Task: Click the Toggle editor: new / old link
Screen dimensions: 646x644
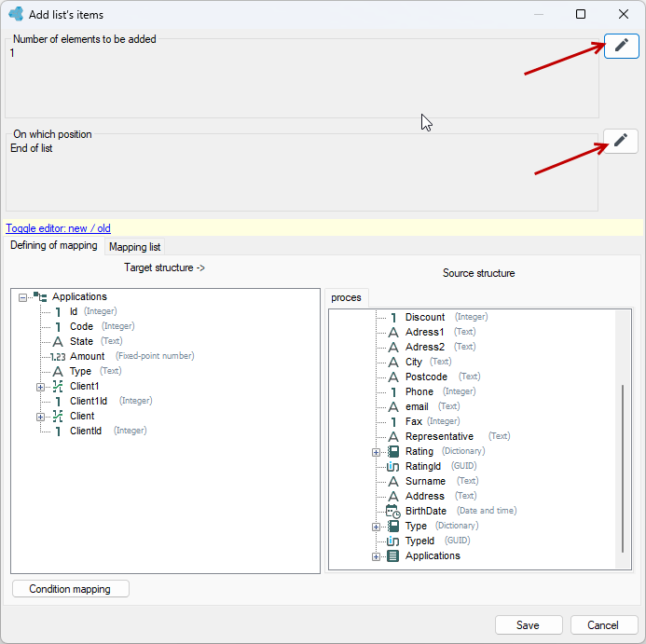Action: pyautogui.click(x=58, y=228)
